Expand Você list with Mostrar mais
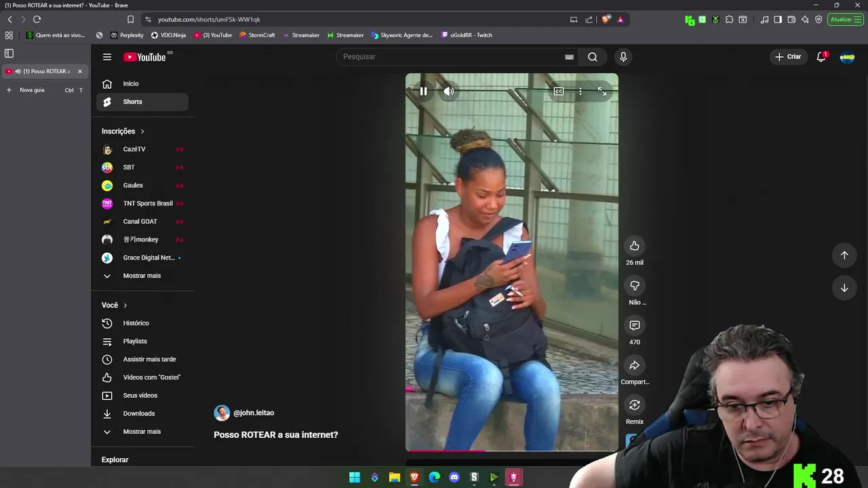 [x=142, y=432]
